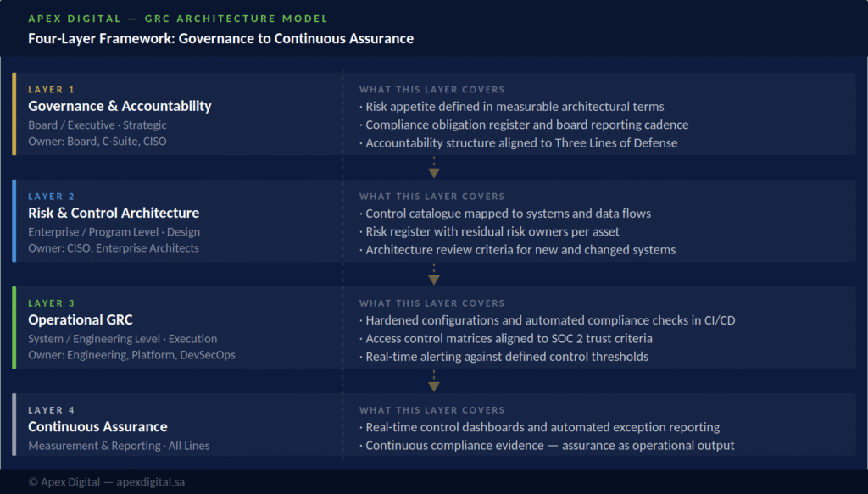Click the Risk register with residual risk bullet
Screen dimensions: 868x494
pyautogui.click(x=489, y=231)
